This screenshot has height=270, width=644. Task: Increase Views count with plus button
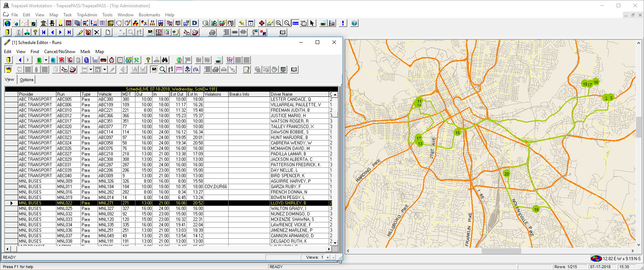328,257
